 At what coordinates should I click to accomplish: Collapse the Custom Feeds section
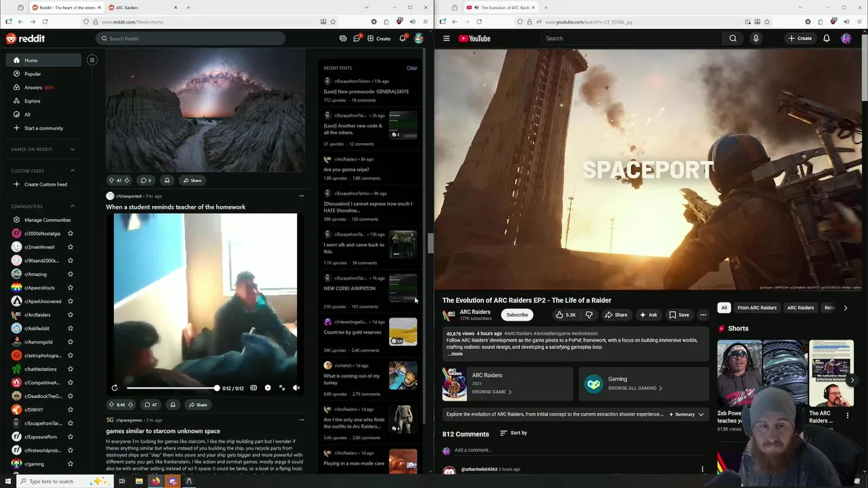[73, 171]
